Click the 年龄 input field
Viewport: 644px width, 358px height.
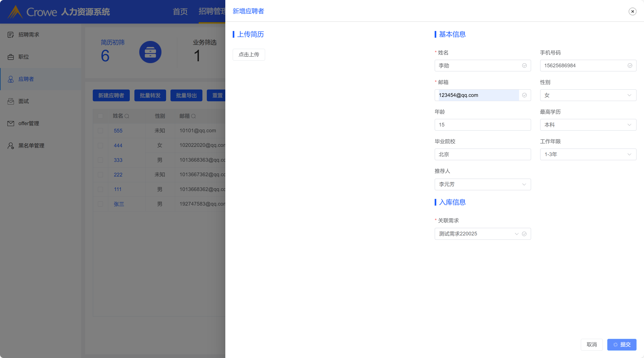(x=482, y=125)
